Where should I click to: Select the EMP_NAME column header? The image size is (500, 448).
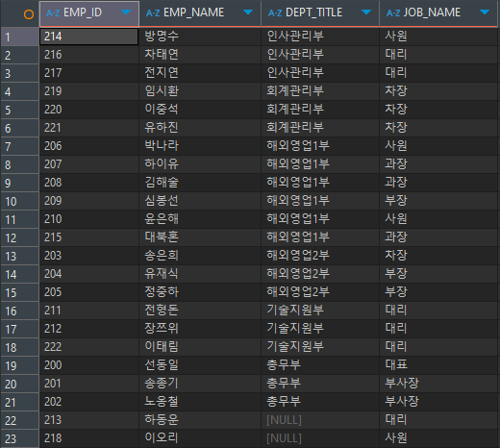pos(200,13)
